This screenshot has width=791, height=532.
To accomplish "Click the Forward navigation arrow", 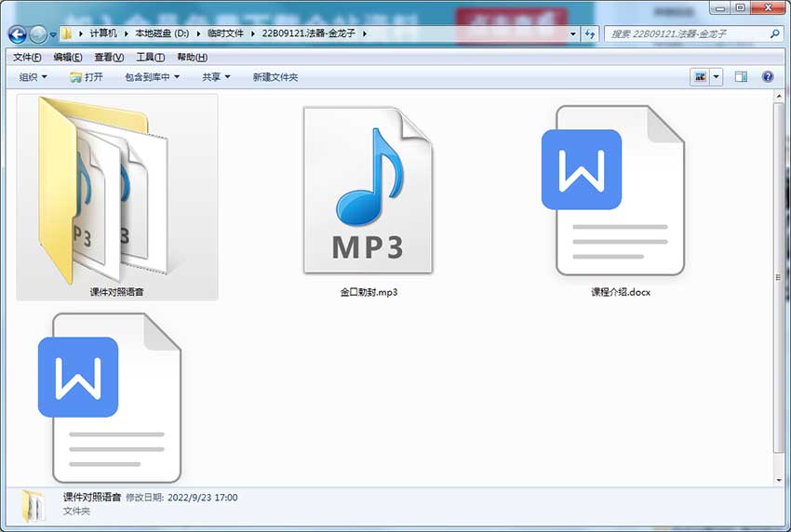I will (x=38, y=34).
